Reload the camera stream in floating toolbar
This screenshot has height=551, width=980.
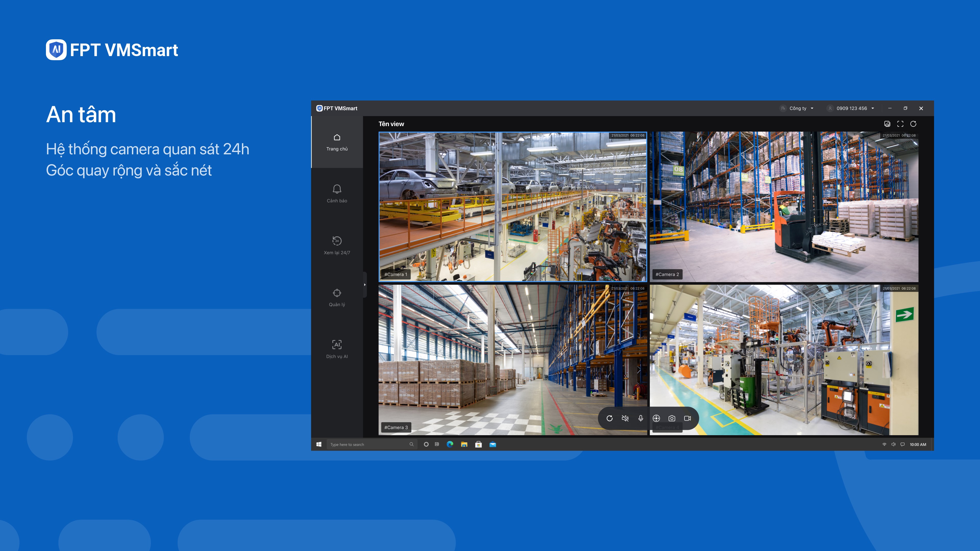pyautogui.click(x=609, y=418)
